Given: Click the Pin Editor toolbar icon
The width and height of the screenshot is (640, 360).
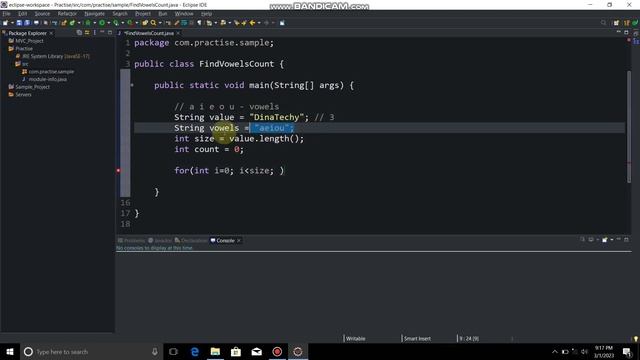Looking at the screenshot, I should point(282,23).
